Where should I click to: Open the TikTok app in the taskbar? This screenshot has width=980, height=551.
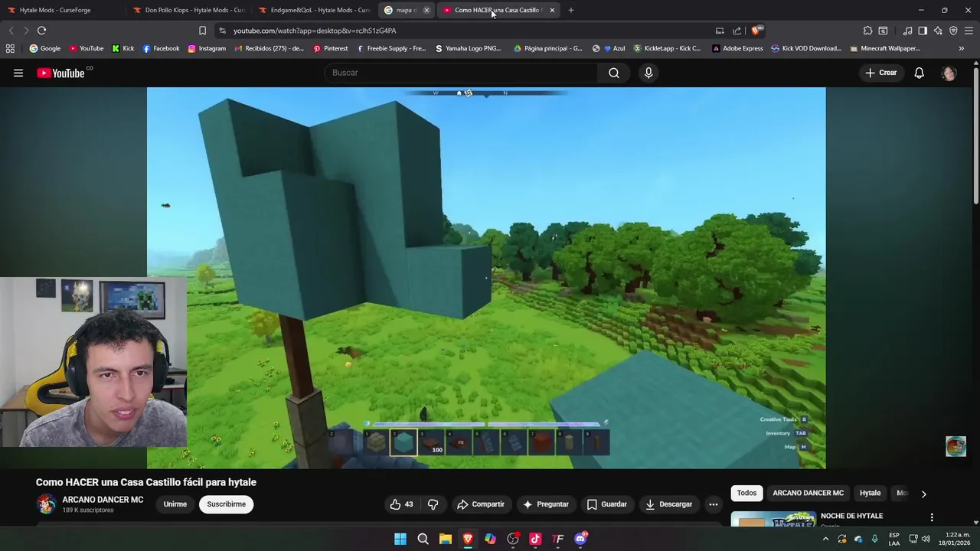pyautogui.click(x=535, y=539)
